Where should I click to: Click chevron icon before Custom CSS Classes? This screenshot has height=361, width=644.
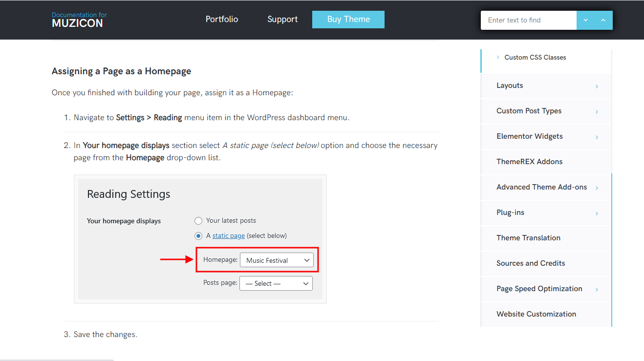(498, 57)
